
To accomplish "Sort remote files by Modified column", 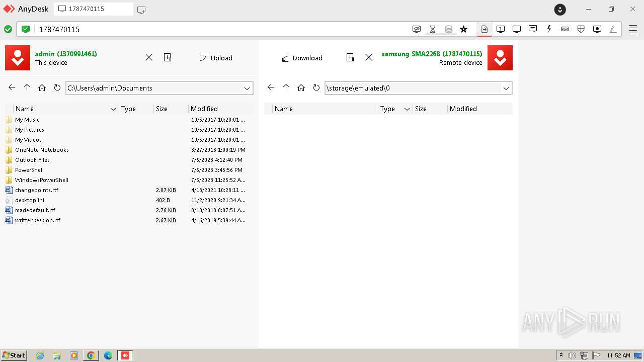I will point(479,109).
